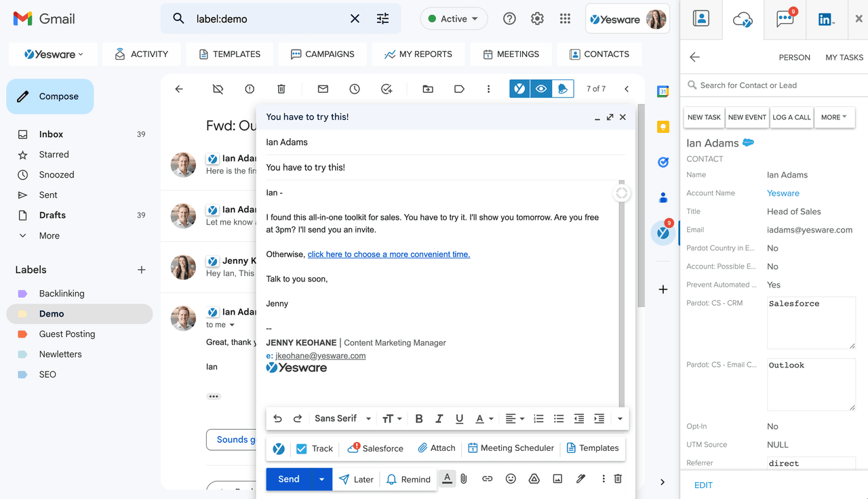Screen dimensions: 868x499
Task: Open the Sans Serif font dropdown
Action: [x=342, y=419]
